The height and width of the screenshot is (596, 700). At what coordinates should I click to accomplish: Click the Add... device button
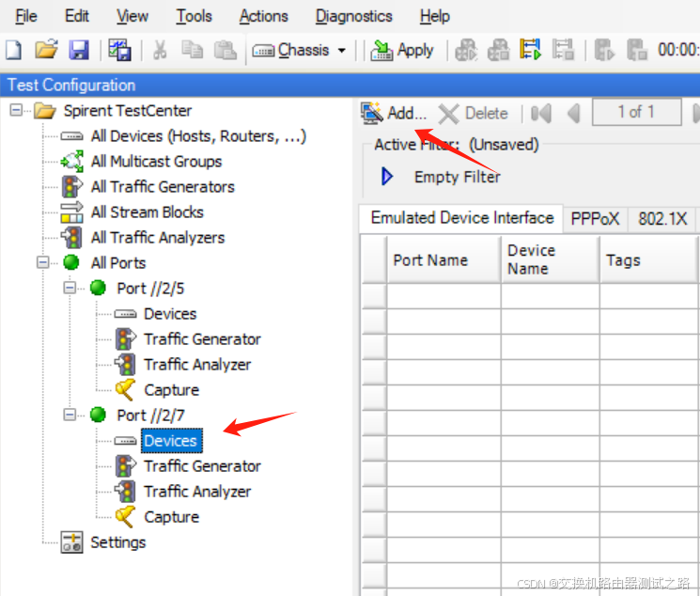click(394, 113)
